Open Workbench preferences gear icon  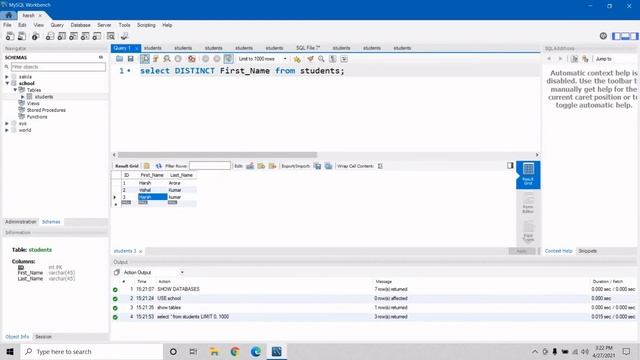(603, 36)
